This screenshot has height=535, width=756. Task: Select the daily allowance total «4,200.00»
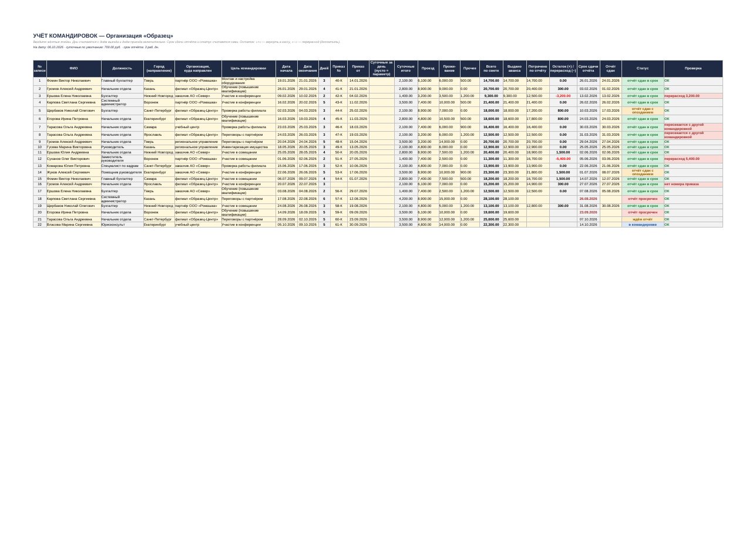pos(406,199)
